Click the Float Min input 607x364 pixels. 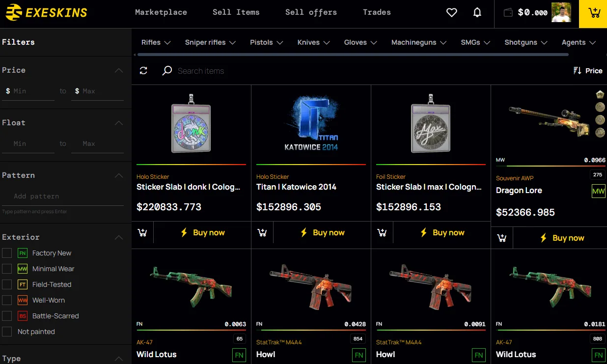tap(28, 143)
